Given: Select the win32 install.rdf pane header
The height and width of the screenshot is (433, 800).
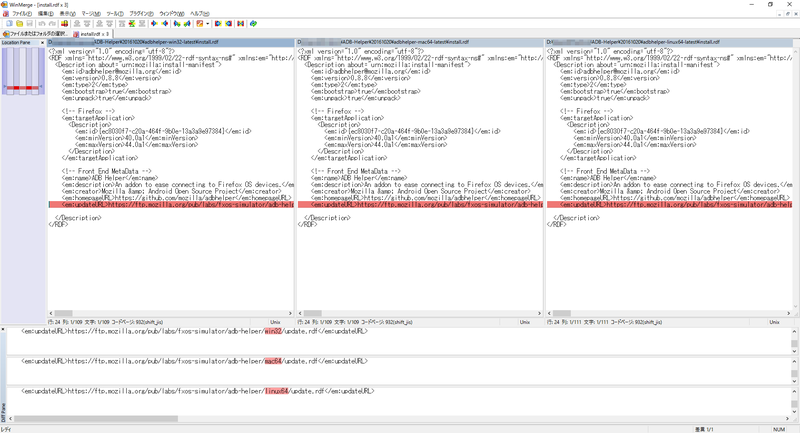Looking at the screenshot, I should click(x=170, y=42).
